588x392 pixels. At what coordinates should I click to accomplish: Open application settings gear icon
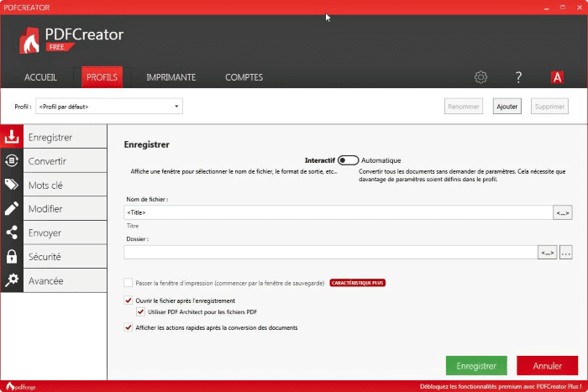tap(480, 77)
